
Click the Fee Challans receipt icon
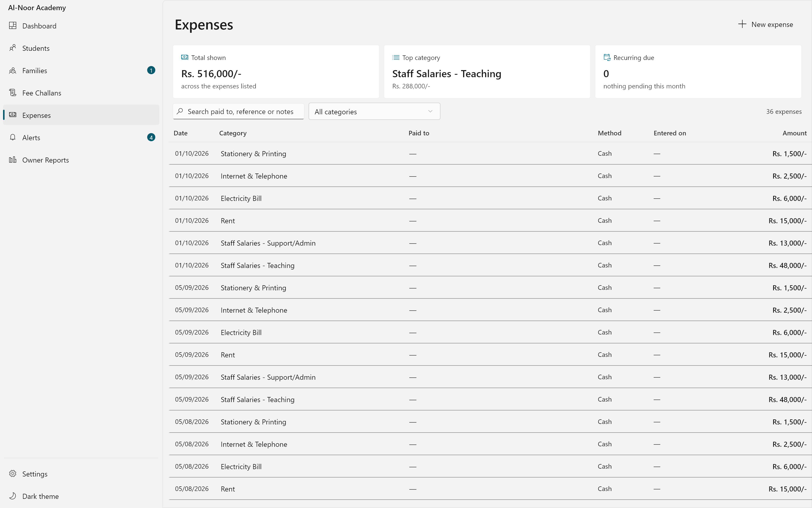(x=13, y=92)
